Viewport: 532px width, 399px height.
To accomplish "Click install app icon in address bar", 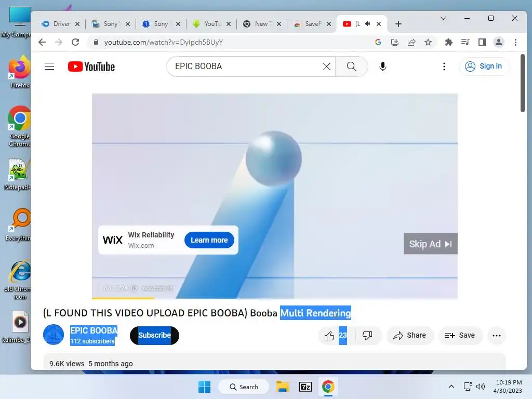I will [395, 42].
